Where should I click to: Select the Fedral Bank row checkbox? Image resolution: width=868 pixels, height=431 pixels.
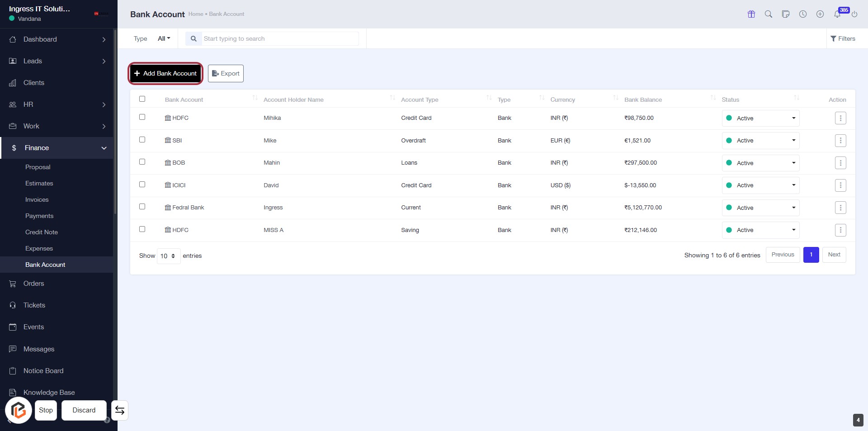(x=142, y=207)
